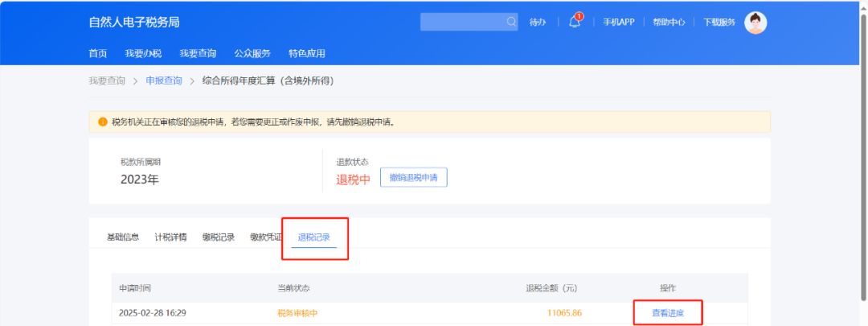The width and height of the screenshot is (868, 326).
Task: Open the 下载服务 link
Action: coord(719,23)
